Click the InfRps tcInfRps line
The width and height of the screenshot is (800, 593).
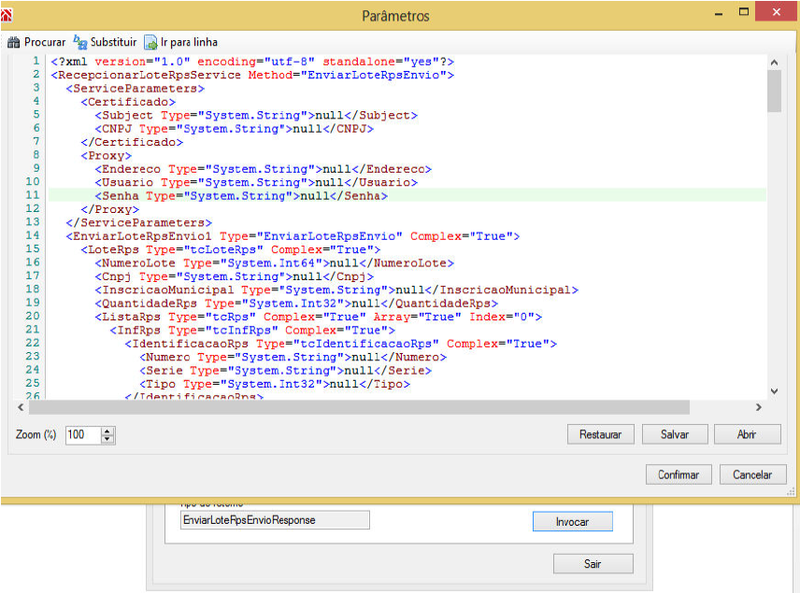pos(253,330)
